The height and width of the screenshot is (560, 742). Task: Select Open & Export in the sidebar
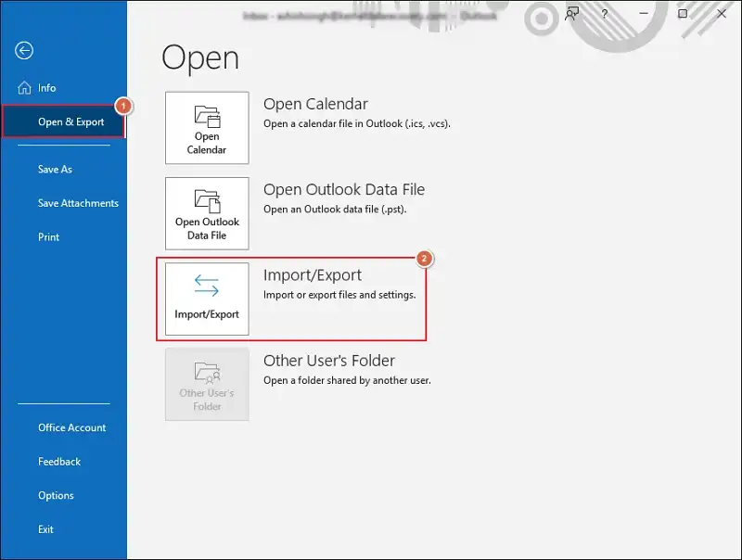[x=63, y=121]
